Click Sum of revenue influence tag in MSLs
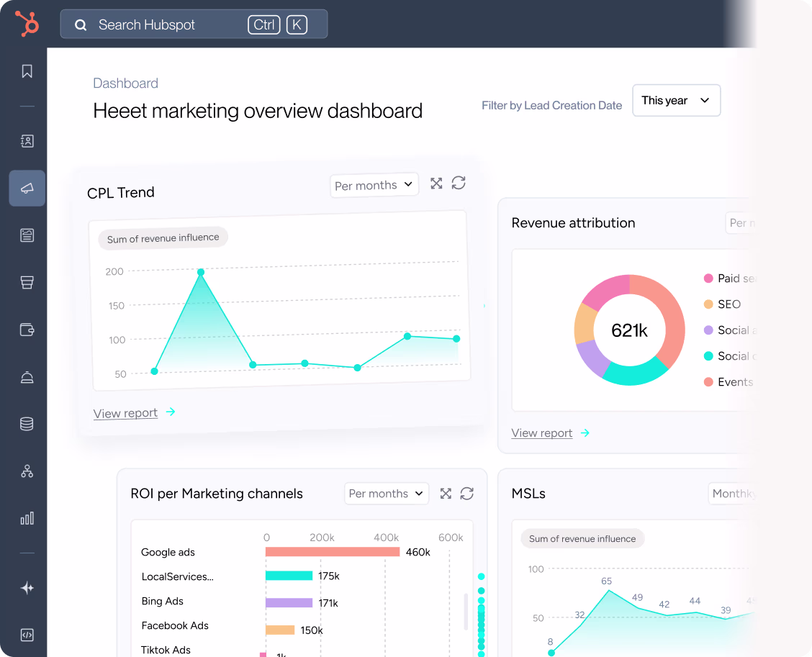Viewport: 812px width, 657px height. [x=582, y=538]
